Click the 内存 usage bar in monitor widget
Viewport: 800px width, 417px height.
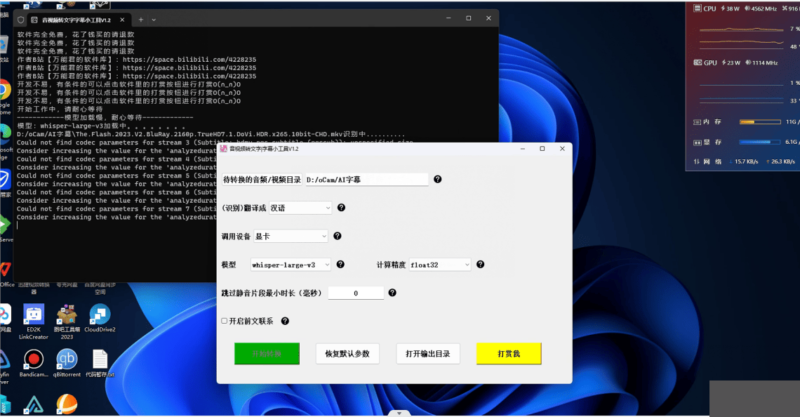760,122
